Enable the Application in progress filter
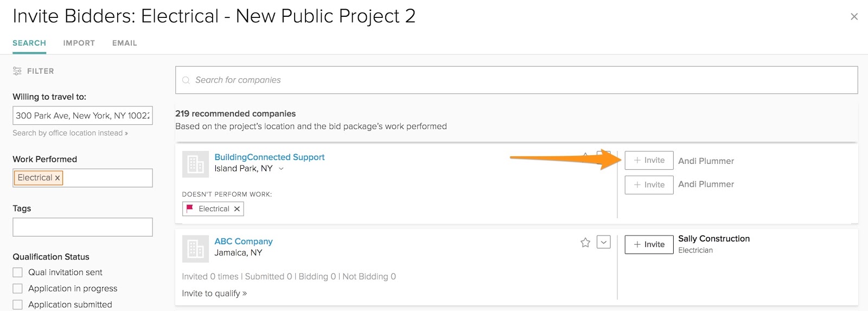 (18, 289)
